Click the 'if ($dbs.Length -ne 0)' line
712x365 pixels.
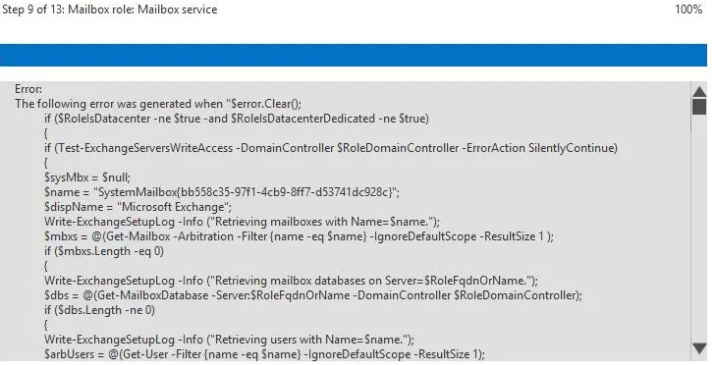(x=99, y=310)
